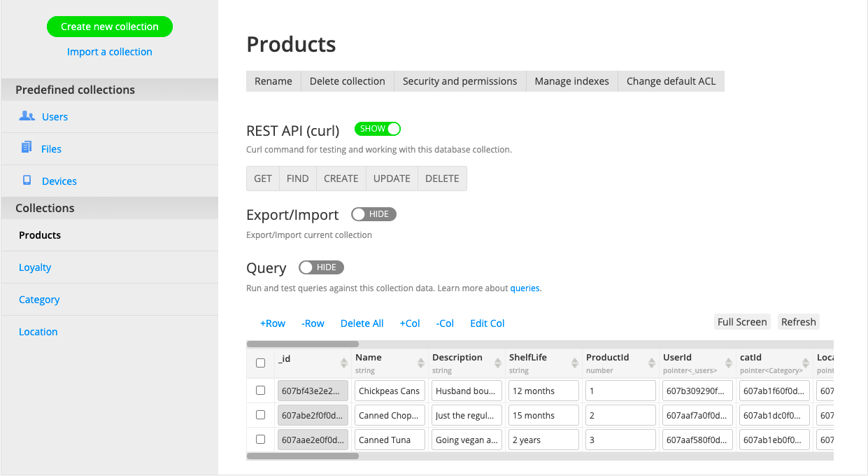Check the Canned Chop row checkbox

[260, 414]
